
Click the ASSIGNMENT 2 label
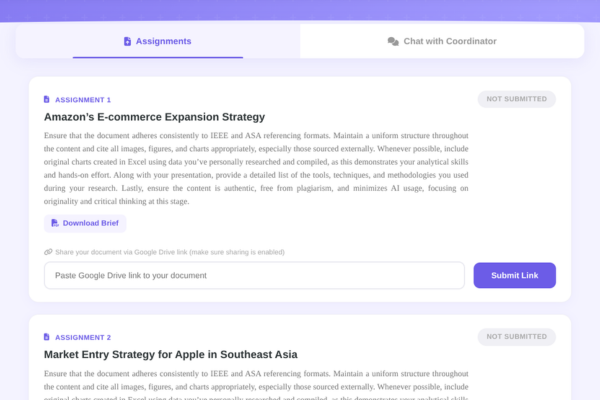[x=83, y=338]
